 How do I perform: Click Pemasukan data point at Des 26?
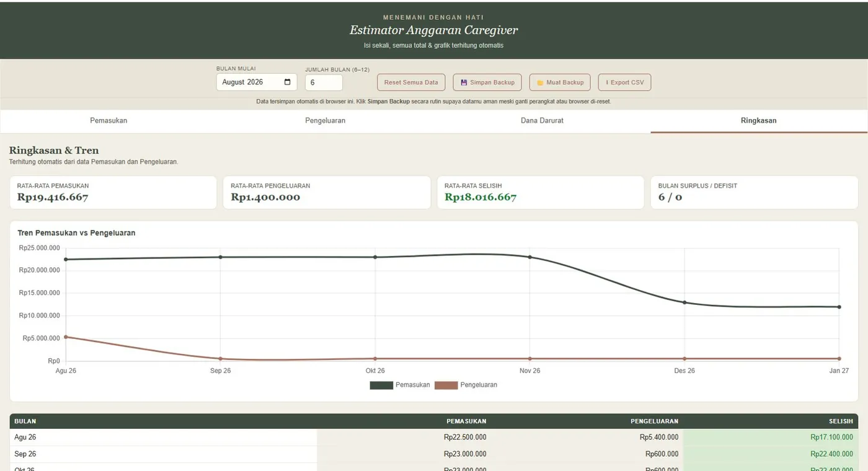click(684, 302)
